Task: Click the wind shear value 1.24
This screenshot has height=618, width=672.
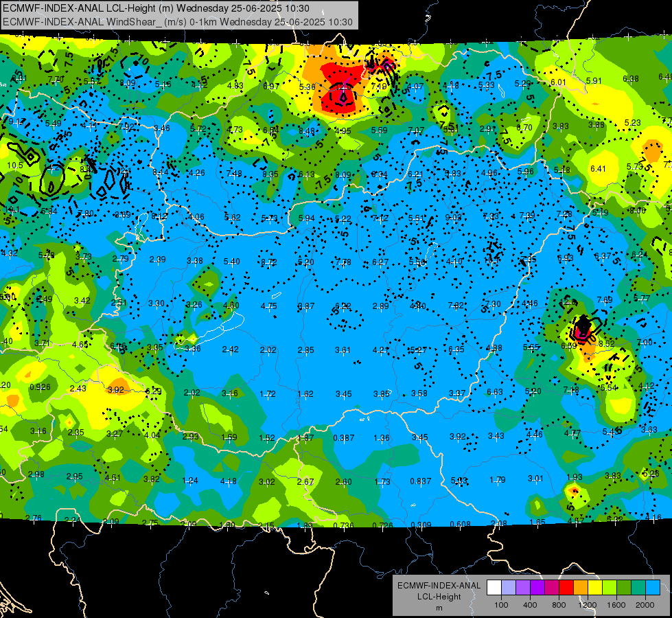Action: click(190, 481)
